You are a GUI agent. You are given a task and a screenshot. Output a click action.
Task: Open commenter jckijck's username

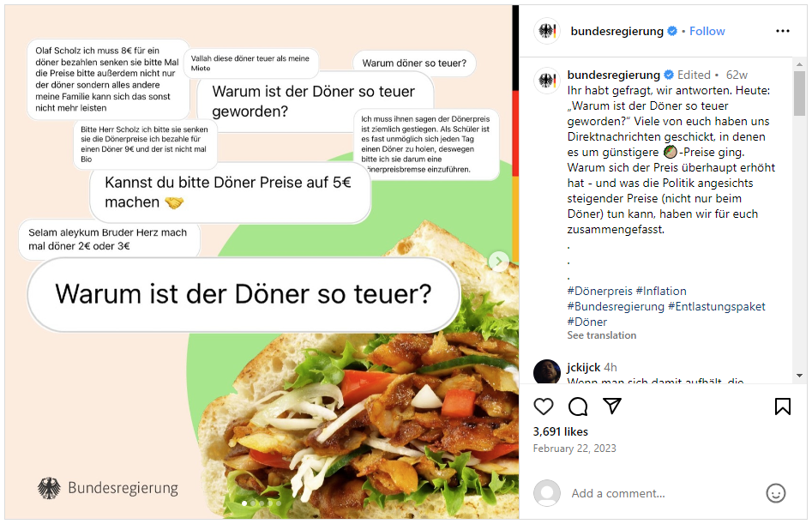(584, 367)
